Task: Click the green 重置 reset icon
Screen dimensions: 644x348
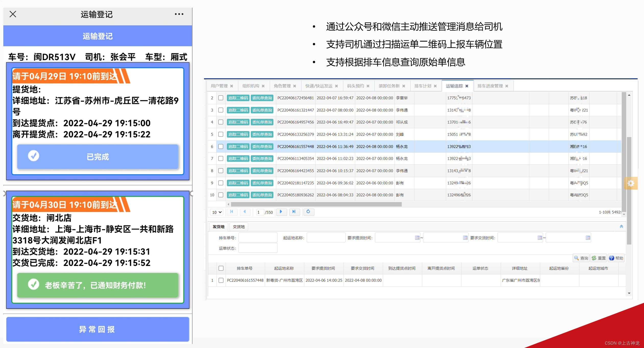Action: (x=594, y=258)
